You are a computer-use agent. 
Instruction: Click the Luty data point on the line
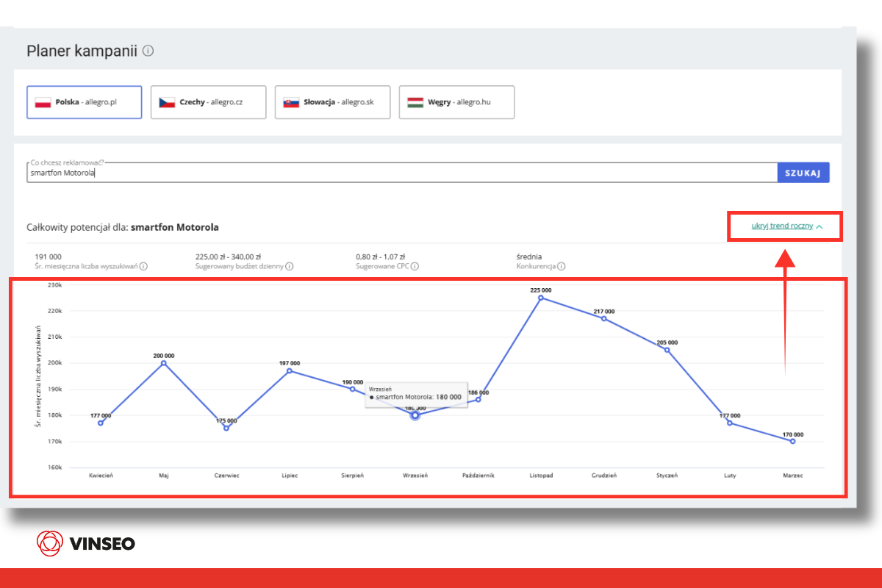coord(730,423)
